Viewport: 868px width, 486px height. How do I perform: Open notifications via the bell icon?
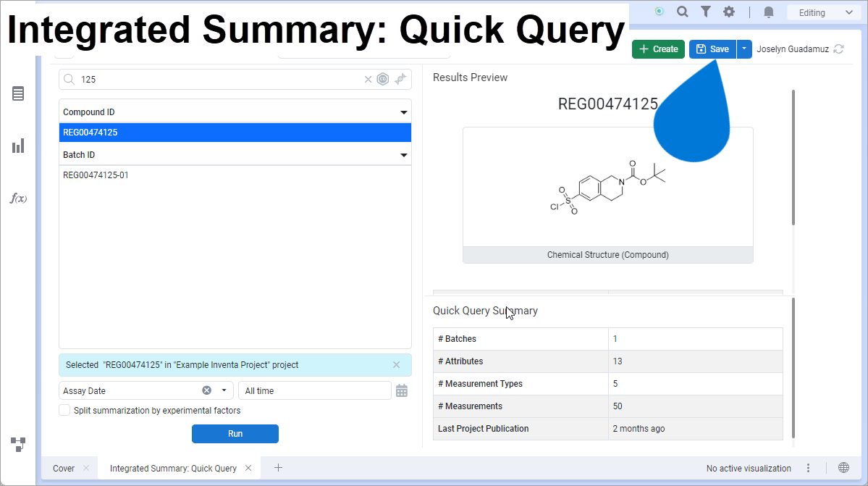[x=769, y=12]
